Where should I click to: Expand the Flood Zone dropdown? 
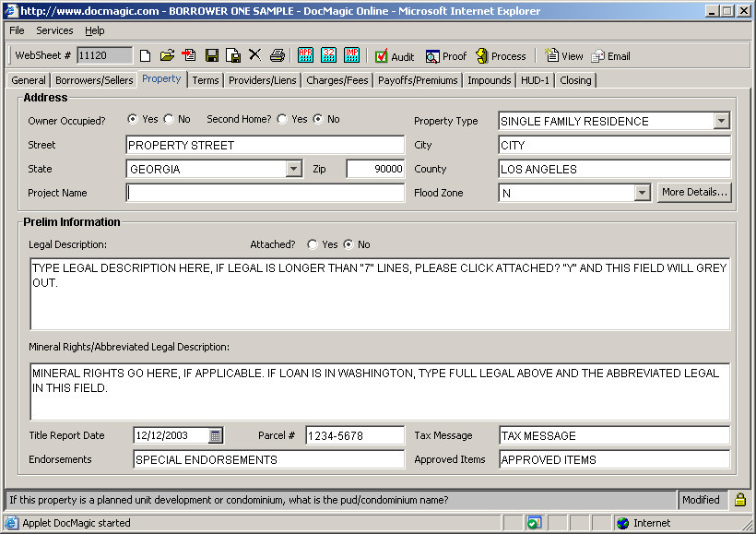click(642, 193)
